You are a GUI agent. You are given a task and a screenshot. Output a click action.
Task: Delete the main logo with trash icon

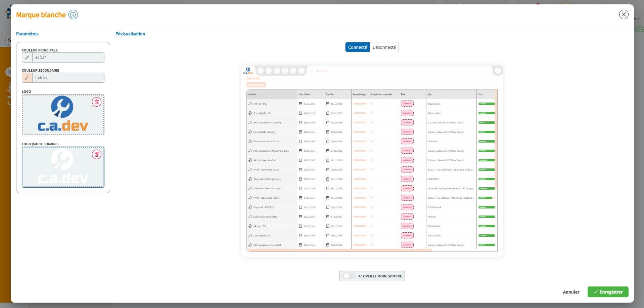pyautogui.click(x=97, y=102)
